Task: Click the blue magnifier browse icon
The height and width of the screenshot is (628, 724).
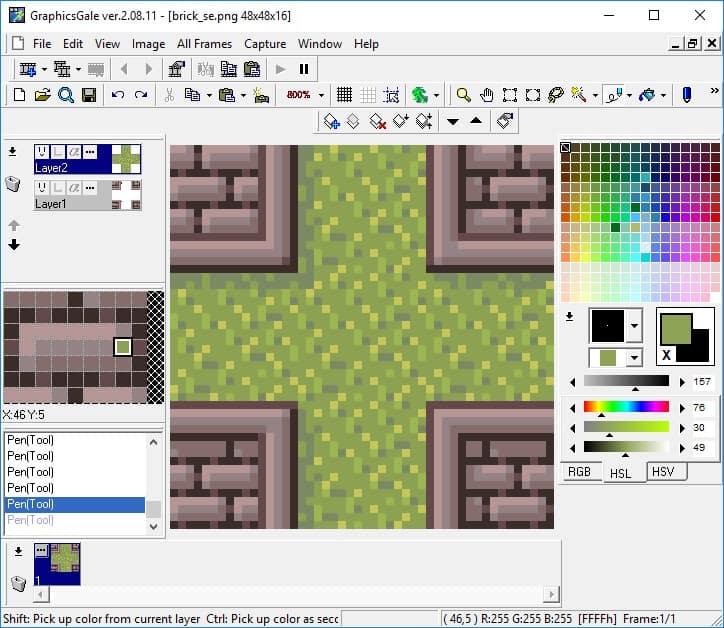Action: click(x=66, y=95)
